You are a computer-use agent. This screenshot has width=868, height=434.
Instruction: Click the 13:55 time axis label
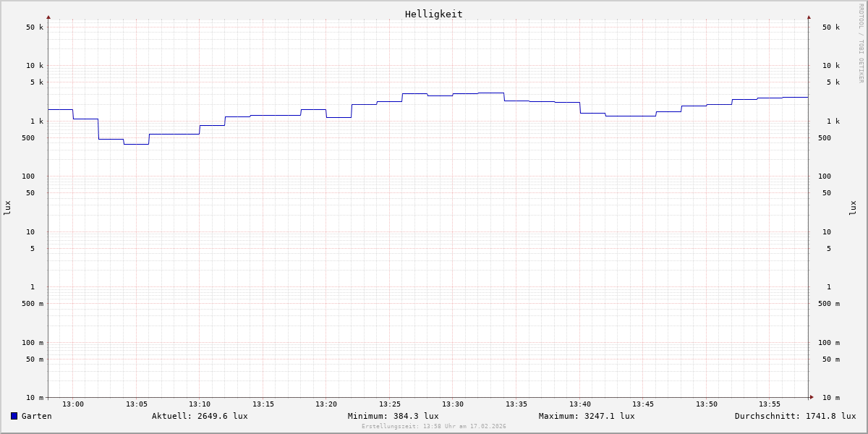pyautogui.click(x=770, y=404)
